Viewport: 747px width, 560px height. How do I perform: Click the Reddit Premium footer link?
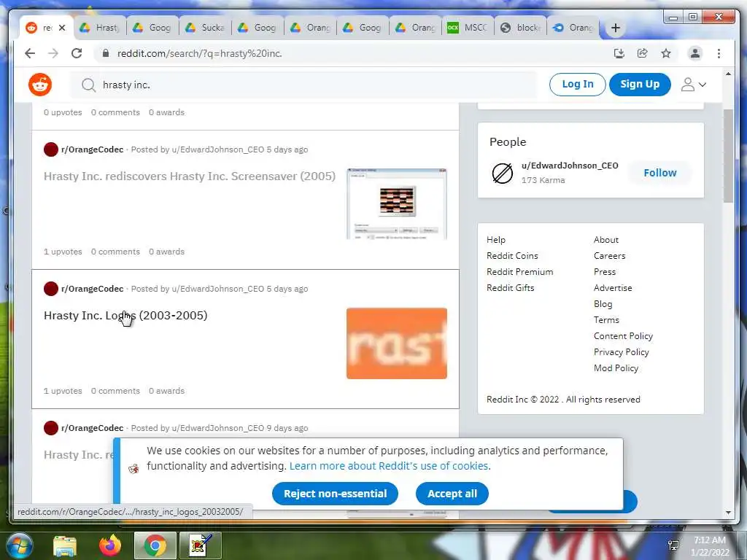pyautogui.click(x=519, y=272)
